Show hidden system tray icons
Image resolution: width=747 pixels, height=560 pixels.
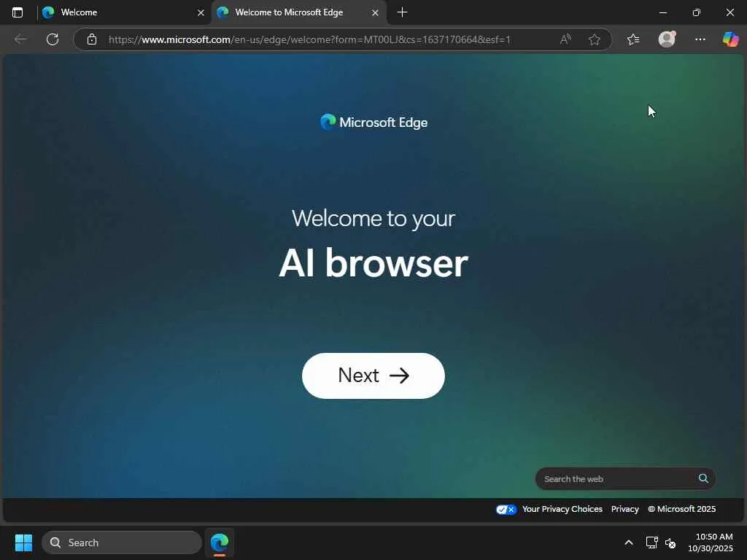click(629, 542)
